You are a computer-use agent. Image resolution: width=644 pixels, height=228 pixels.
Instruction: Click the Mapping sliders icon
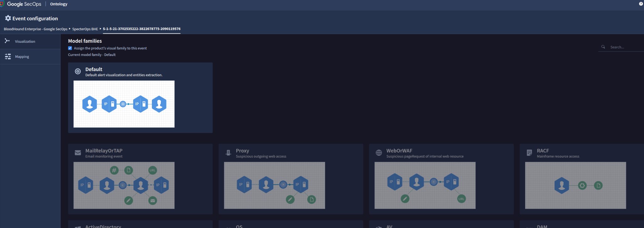tap(8, 57)
